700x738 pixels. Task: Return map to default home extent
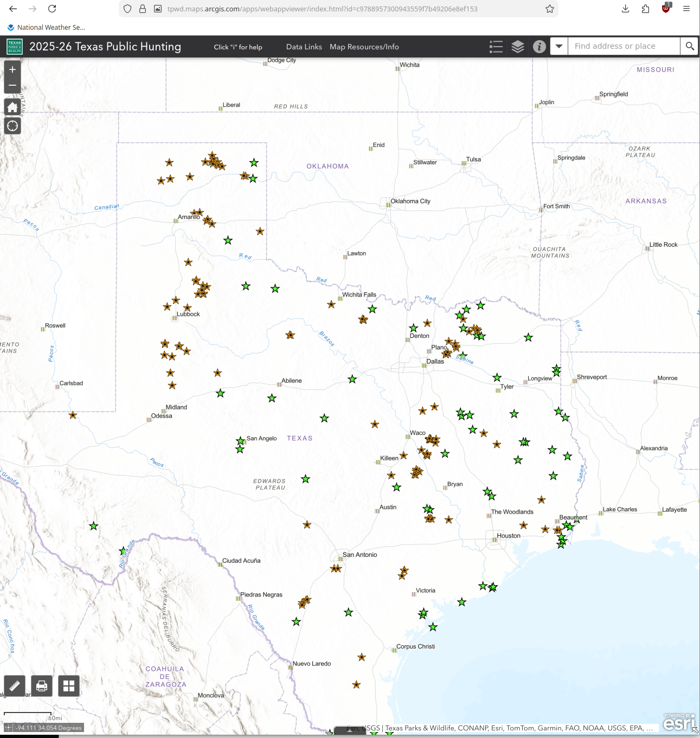[x=12, y=107]
